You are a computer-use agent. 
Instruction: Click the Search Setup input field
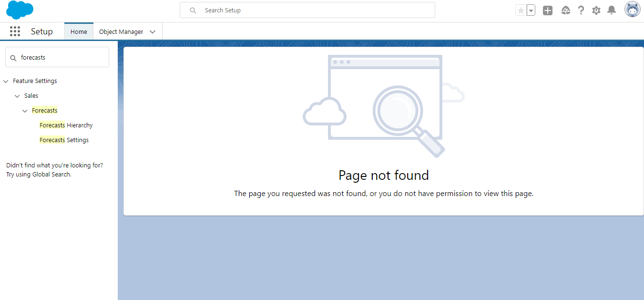[x=307, y=10]
